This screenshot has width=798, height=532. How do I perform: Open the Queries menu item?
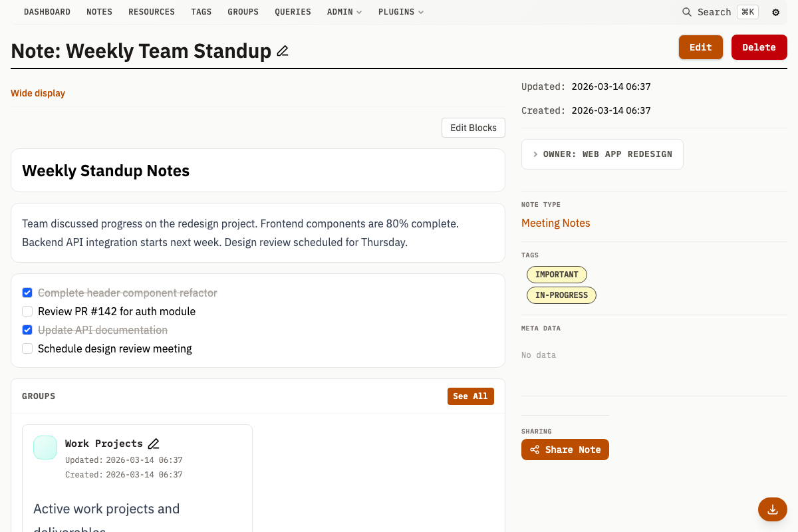[x=293, y=12]
